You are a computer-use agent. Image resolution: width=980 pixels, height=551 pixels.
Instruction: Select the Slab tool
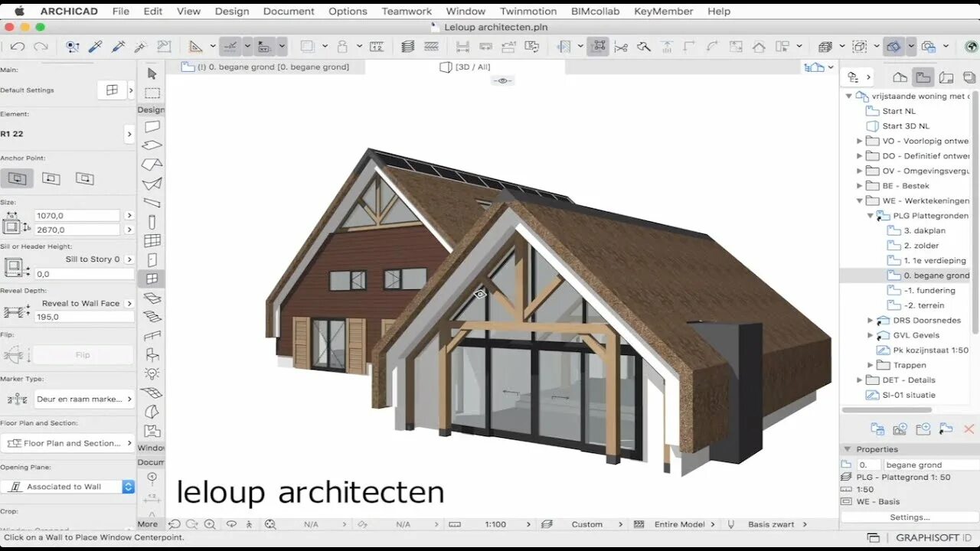[x=152, y=145]
